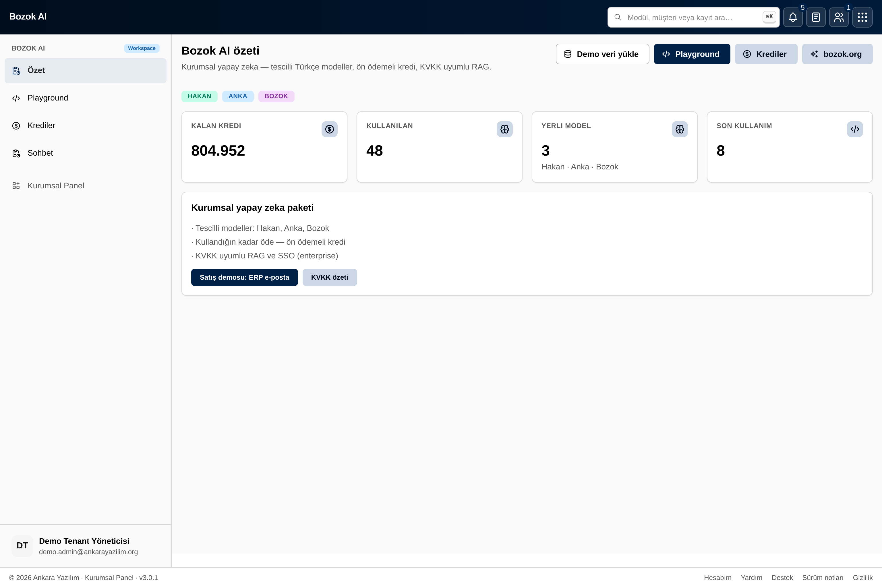882x588 pixels.
Task: Click Satış demosu: ERP e-posta button
Action: (x=245, y=278)
